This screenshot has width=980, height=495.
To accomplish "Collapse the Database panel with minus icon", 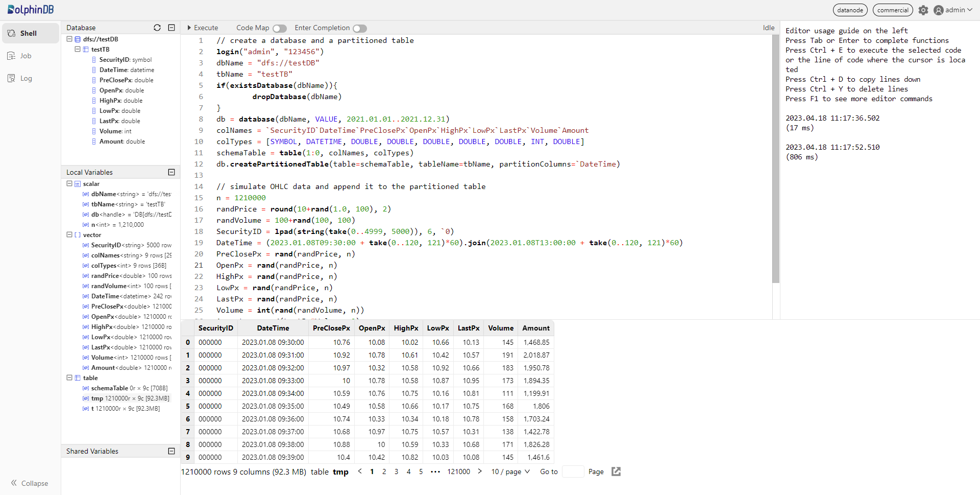I will 171,28.
